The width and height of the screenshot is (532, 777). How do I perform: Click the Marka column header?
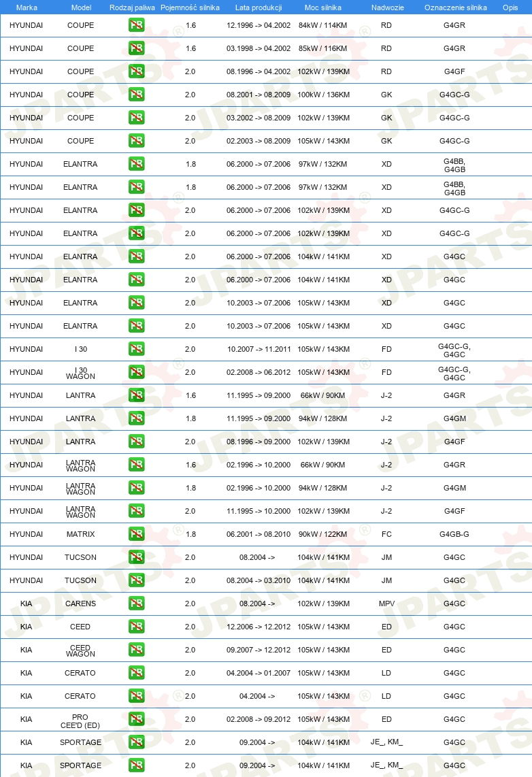pos(27,7)
